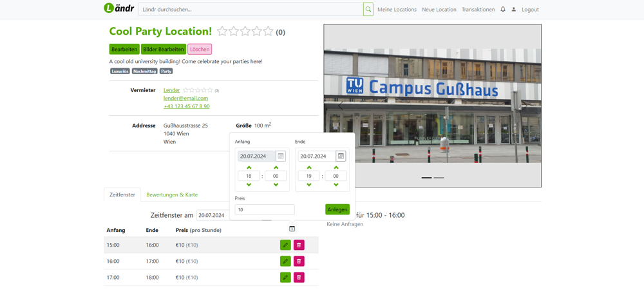Viewport: 644px width, 304px height.
Task: Click the phone number +43 123 45 67 8 90
Action: (x=187, y=106)
